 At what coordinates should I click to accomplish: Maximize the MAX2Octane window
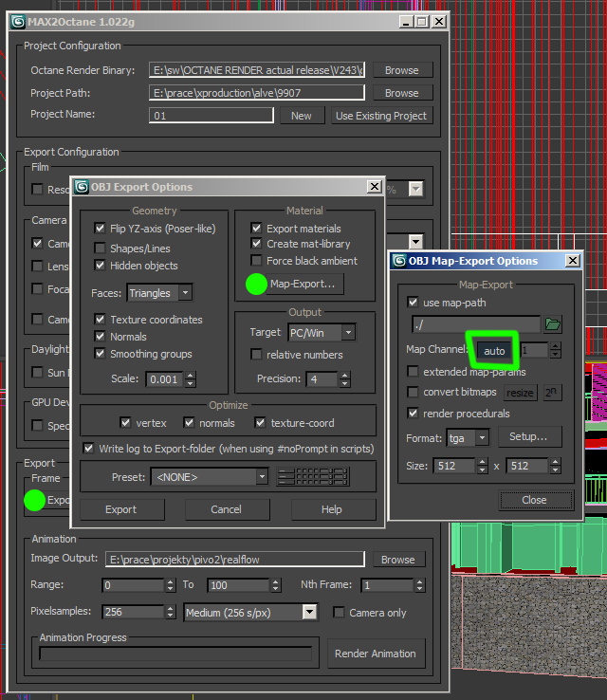(x=422, y=22)
